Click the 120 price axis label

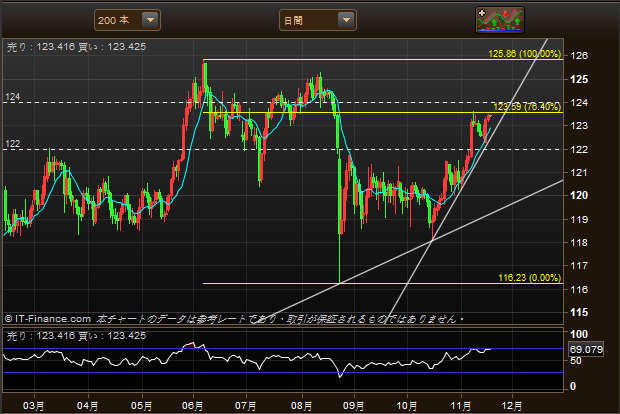579,195
